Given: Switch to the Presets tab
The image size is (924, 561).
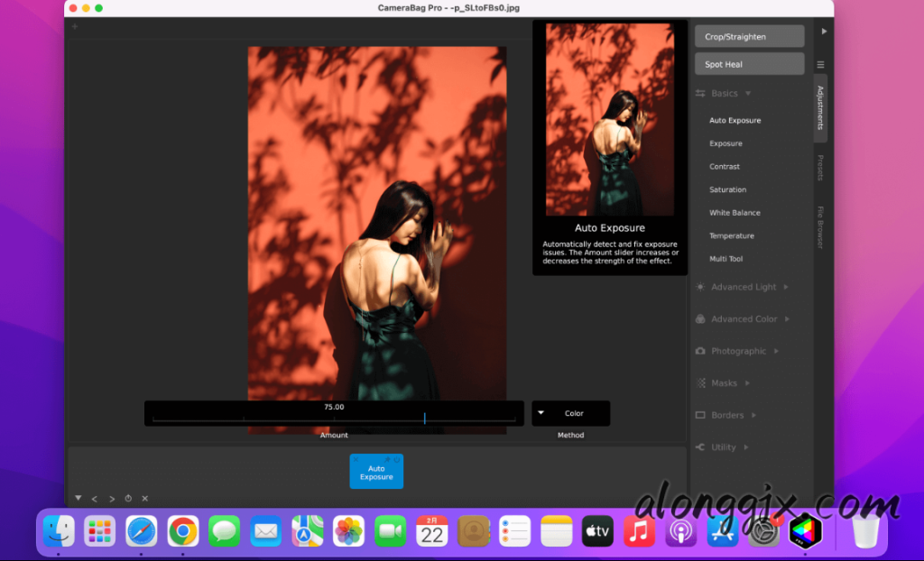Looking at the screenshot, I should (x=820, y=168).
